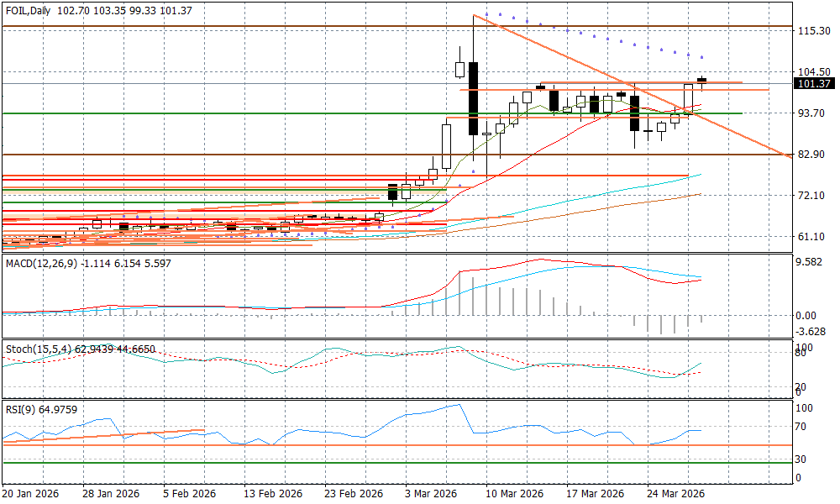This screenshot has width=840, height=504.
Task: Click the brown horizontal line at 82.90
Action: pyautogui.click(x=252, y=155)
